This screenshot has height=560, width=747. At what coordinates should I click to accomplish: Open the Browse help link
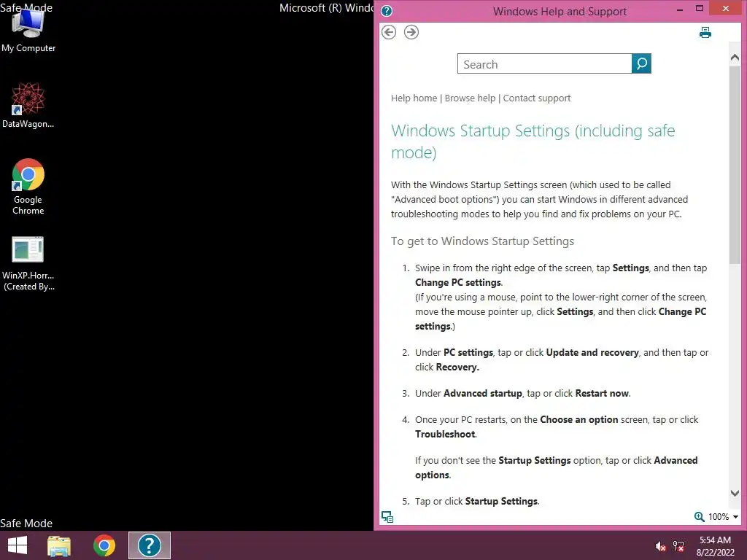tap(471, 98)
